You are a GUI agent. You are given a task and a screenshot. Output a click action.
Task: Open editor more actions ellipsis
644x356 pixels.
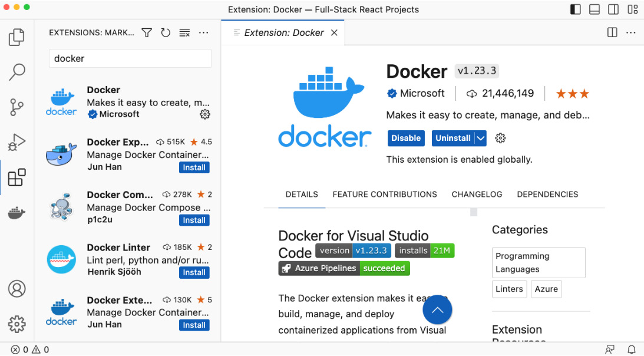pos(631,32)
